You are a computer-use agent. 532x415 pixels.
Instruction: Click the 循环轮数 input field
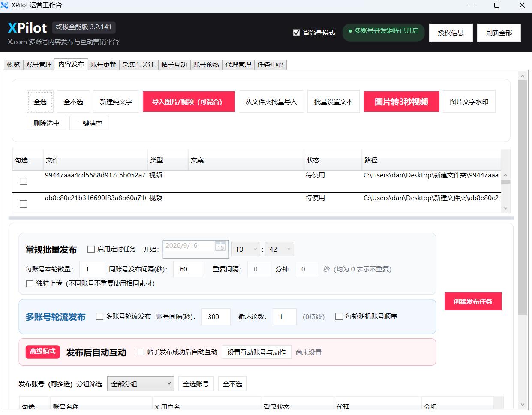[x=285, y=316]
